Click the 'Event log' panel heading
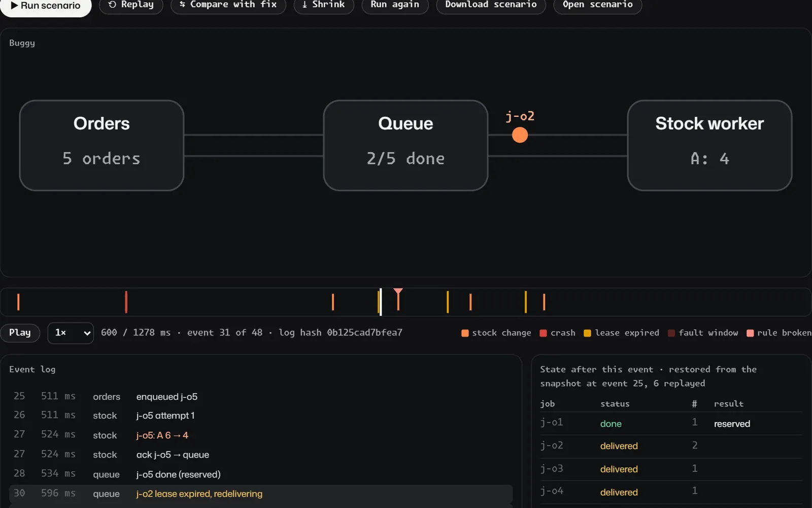Viewport: 812px width, 508px height. coord(32,369)
